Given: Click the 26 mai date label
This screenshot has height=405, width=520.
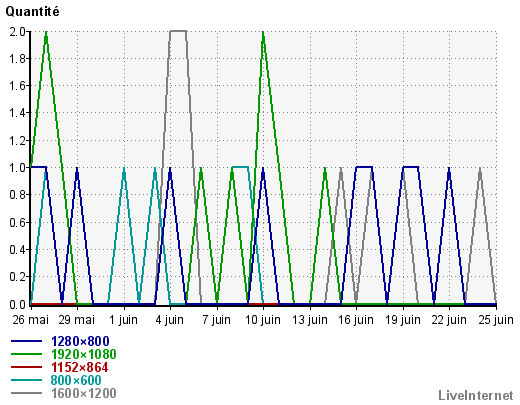Looking at the screenshot, I should click(x=31, y=320).
